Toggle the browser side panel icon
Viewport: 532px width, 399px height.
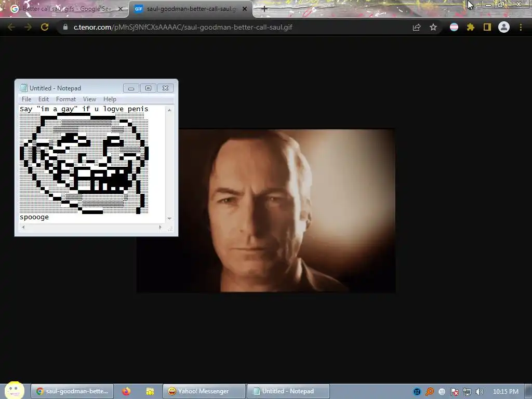[487, 27]
